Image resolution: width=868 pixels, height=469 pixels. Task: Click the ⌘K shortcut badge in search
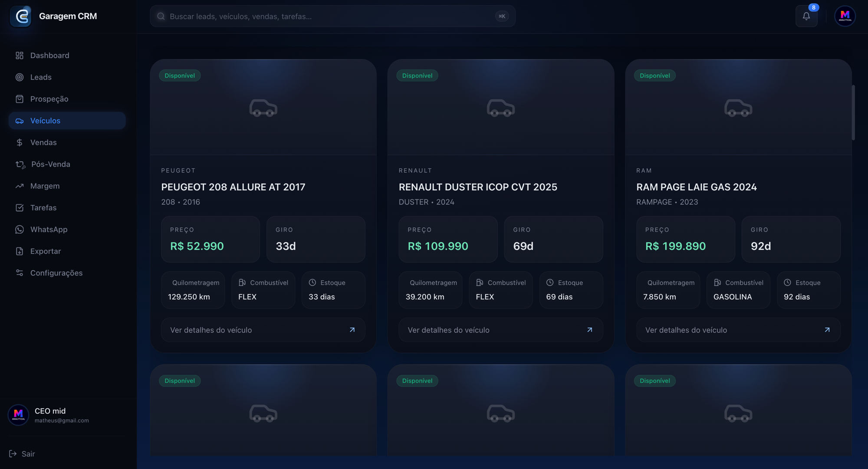502,16
